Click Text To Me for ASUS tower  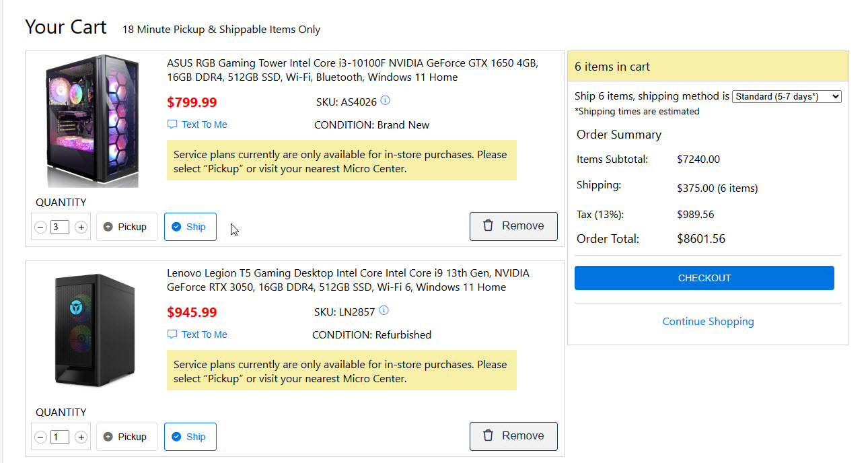pyautogui.click(x=198, y=124)
